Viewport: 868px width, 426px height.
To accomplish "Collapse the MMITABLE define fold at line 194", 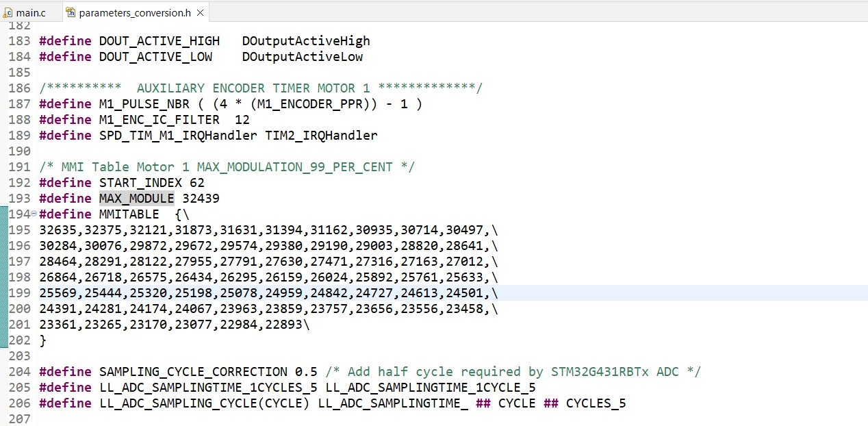I will [34, 214].
